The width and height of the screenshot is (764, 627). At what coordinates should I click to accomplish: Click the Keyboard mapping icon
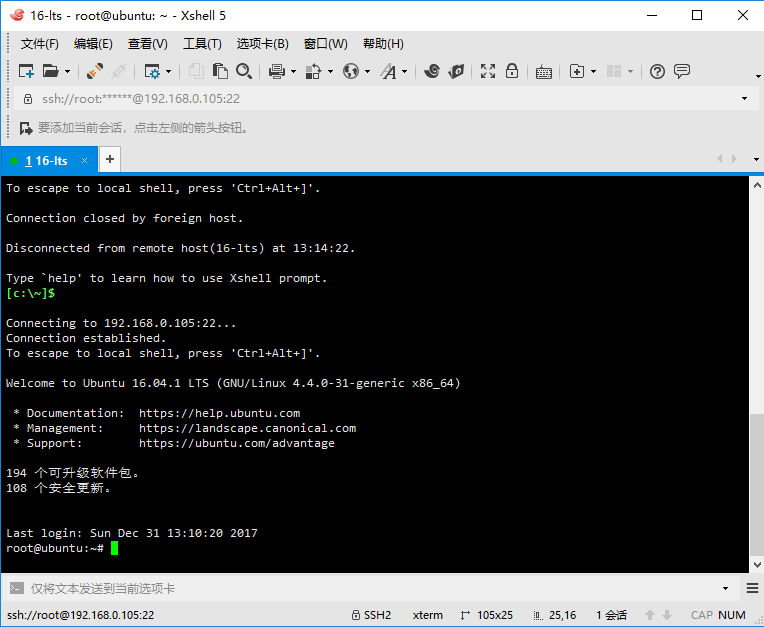[x=544, y=72]
